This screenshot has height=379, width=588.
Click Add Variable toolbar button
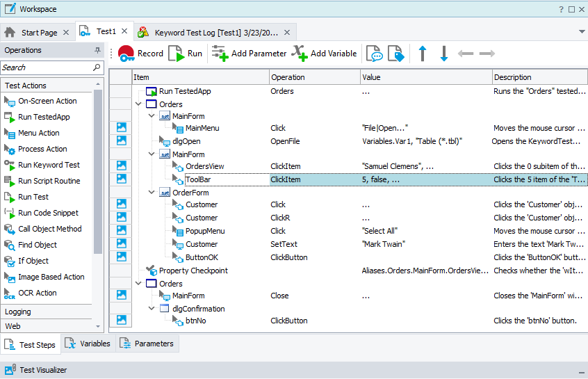324,54
